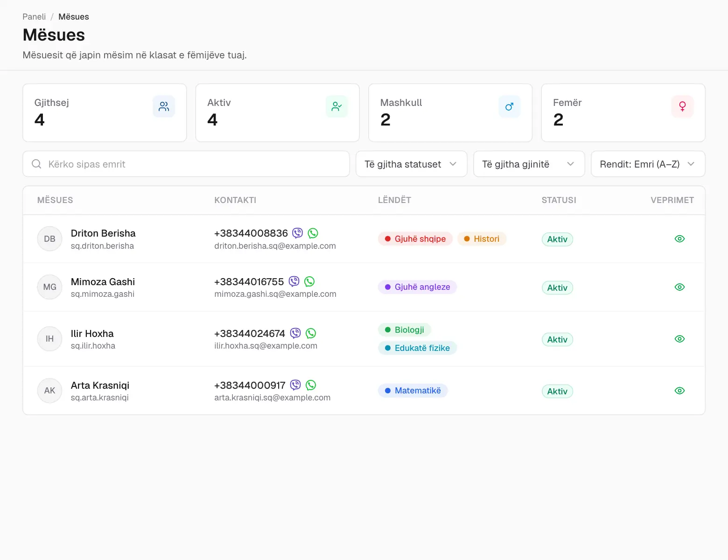Click the Viber icon for Arta Krasniqi
This screenshot has height=560, width=728.
295,385
